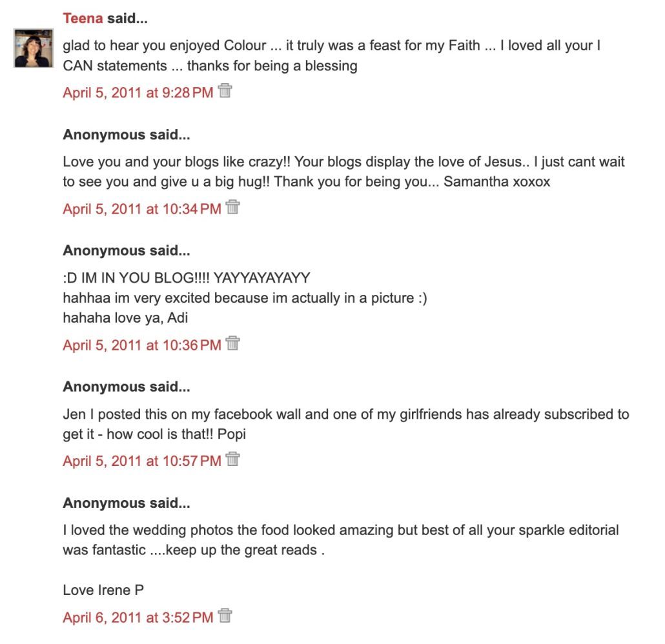Click trash icon next to 10:57 PM timestamp
The width and height of the screenshot is (665, 644).
pos(233,459)
